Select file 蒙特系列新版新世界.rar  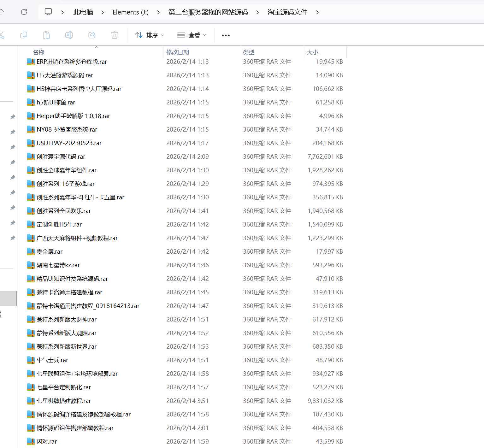coord(67,346)
